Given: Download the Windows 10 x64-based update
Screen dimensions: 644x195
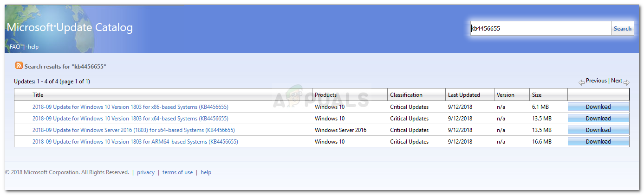Looking at the screenshot, I should tap(598, 119).
